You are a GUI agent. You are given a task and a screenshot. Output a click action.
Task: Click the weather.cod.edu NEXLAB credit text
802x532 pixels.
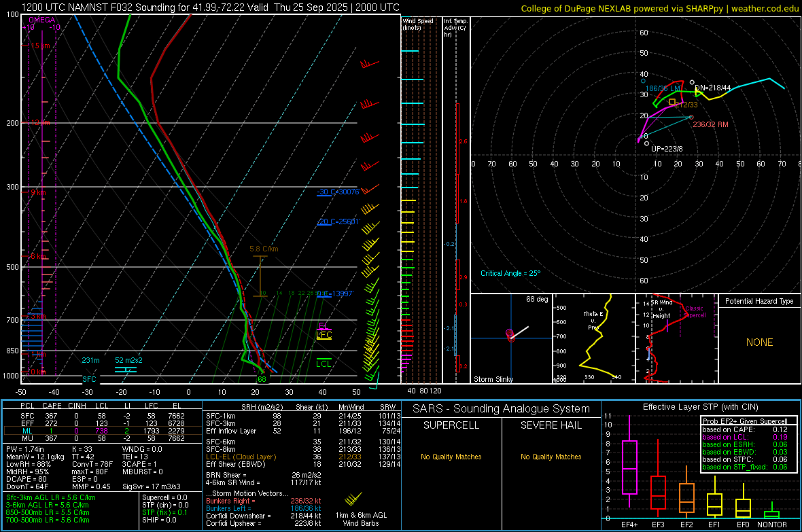(x=659, y=8)
